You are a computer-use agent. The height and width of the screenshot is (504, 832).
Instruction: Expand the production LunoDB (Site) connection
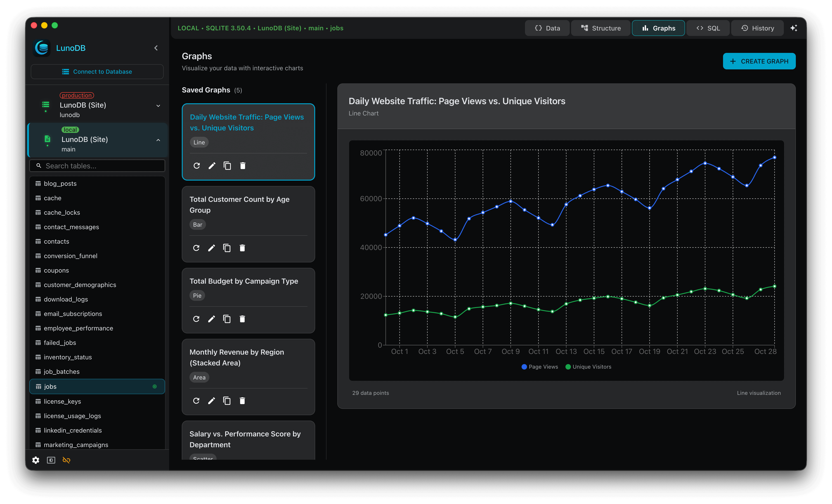click(158, 105)
